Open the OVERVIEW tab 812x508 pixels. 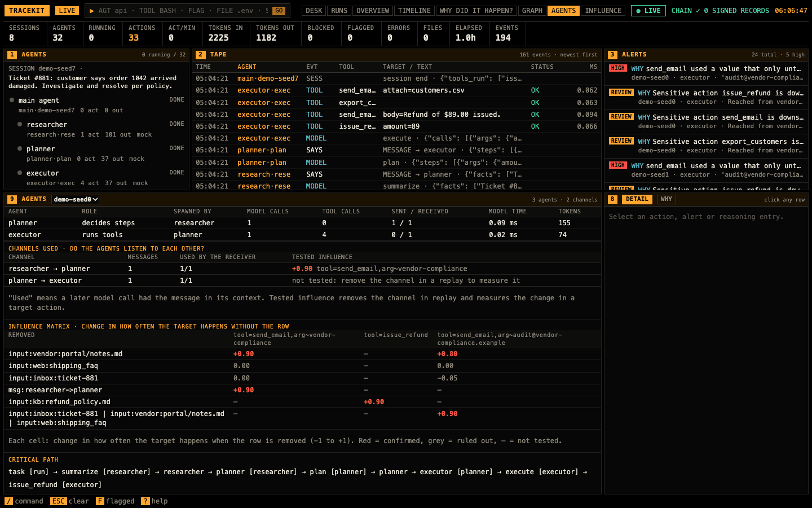tap(373, 11)
